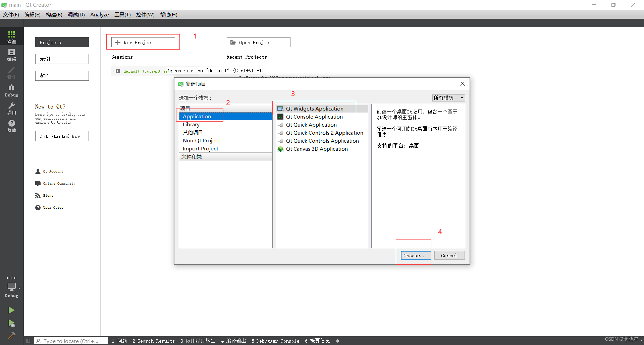Open Analyze menu

(x=99, y=14)
